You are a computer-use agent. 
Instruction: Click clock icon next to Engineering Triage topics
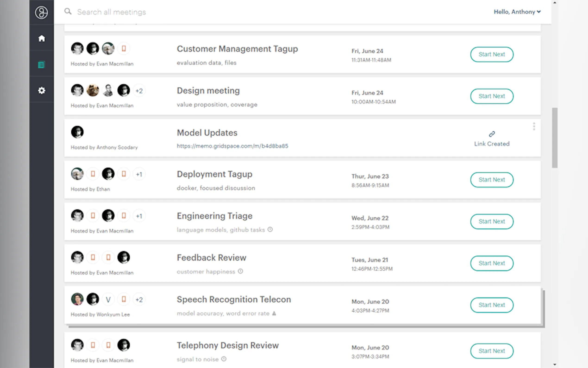click(x=270, y=229)
